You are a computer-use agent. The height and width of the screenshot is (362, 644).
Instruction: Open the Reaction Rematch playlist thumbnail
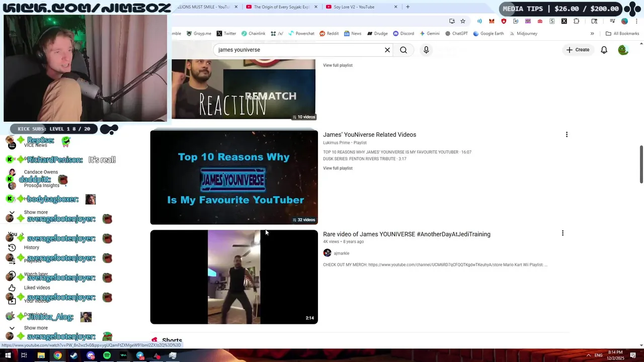click(x=244, y=89)
